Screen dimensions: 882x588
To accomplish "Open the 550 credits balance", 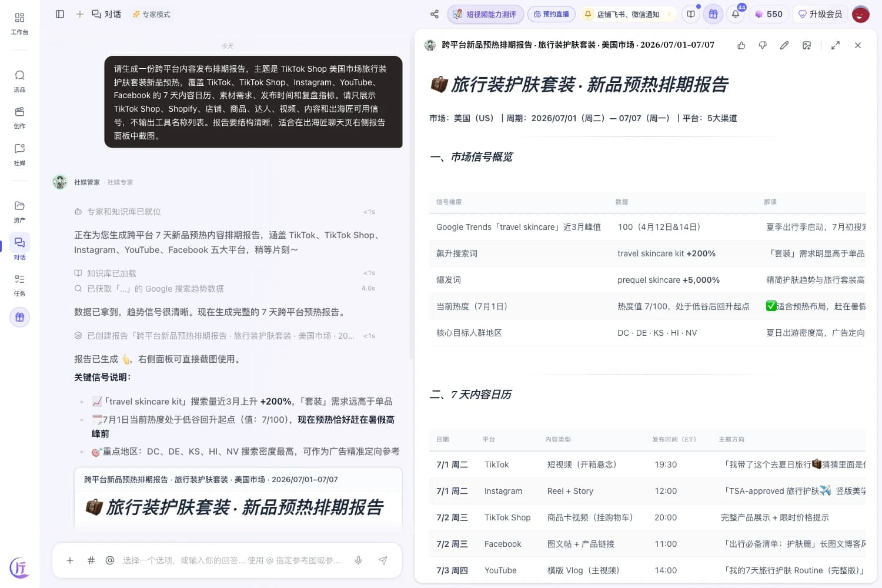I will [769, 14].
